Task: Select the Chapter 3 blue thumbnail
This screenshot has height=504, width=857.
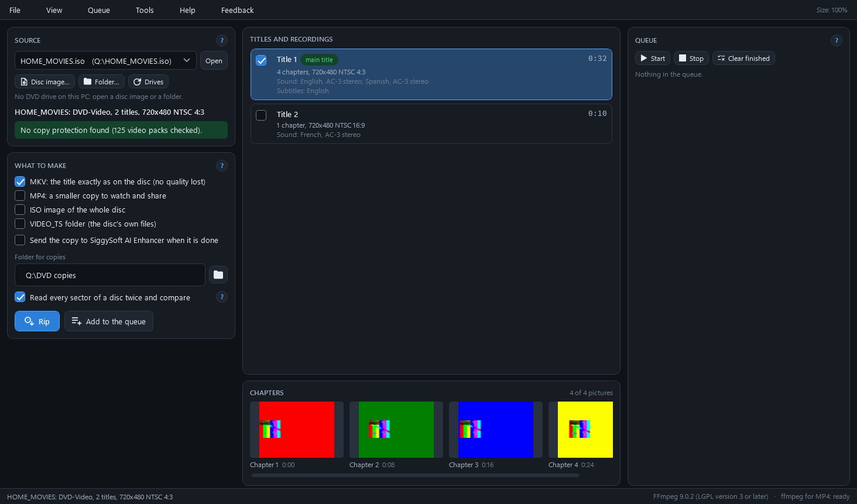Action: [496, 430]
